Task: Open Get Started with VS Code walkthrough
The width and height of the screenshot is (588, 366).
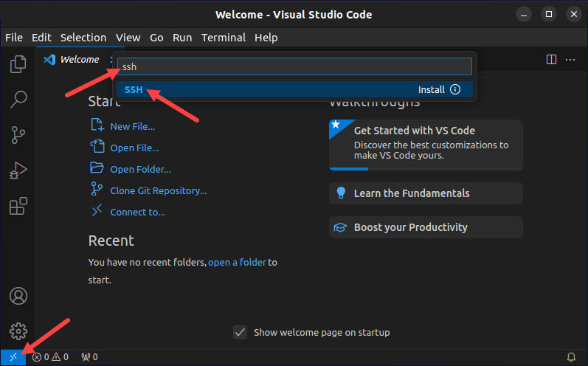Action: 426,145
